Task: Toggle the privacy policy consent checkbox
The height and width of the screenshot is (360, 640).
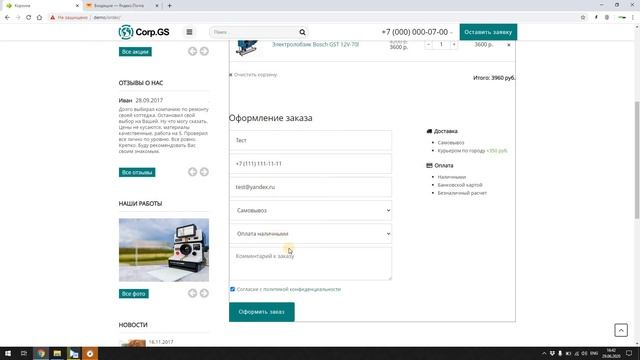Action: tap(232, 289)
